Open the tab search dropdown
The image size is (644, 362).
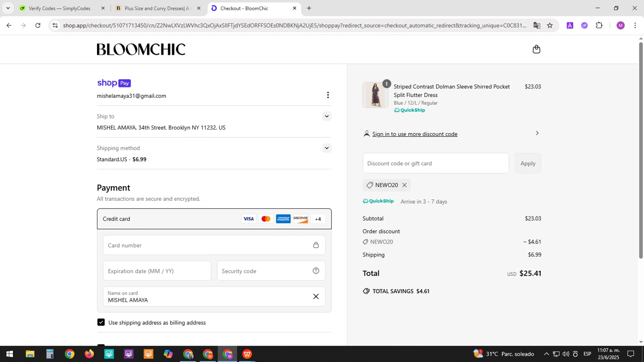pos(8,8)
